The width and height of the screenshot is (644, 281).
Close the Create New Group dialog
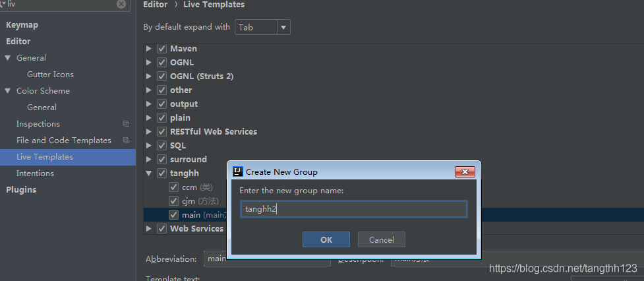point(465,172)
